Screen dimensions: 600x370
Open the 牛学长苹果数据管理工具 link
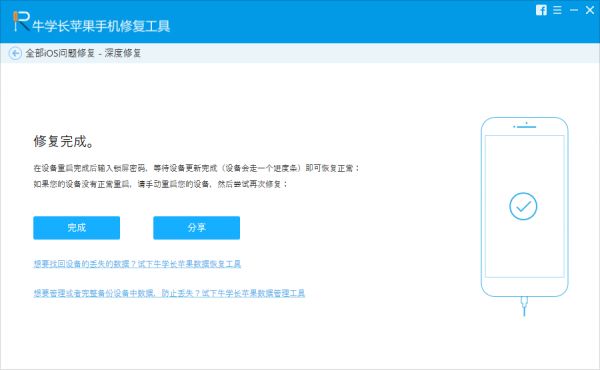pyautogui.click(x=169, y=293)
